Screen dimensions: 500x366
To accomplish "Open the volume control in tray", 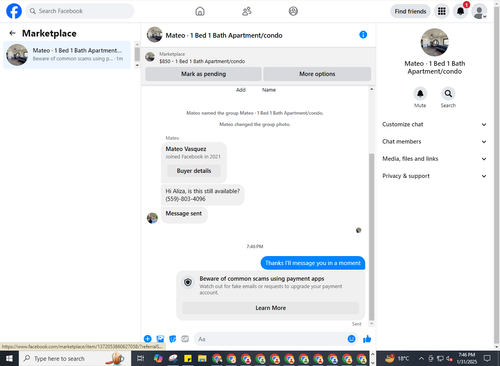I will pyautogui.click(x=449, y=359).
